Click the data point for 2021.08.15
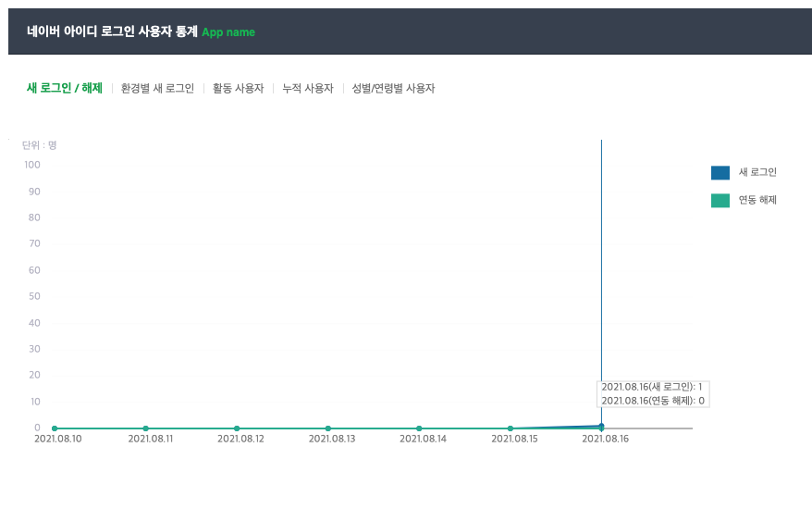This screenshot has height=509, width=812. (511, 428)
